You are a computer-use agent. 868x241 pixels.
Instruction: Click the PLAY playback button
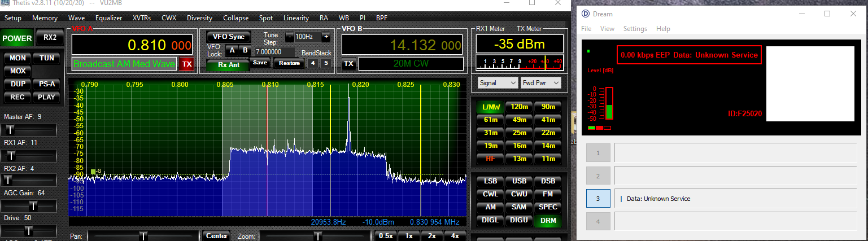(x=46, y=97)
